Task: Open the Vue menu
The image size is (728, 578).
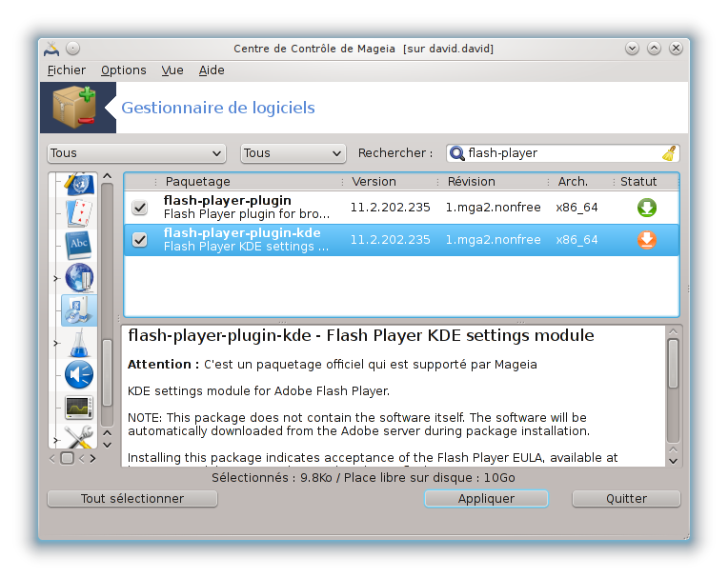Action: coord(172,70)
